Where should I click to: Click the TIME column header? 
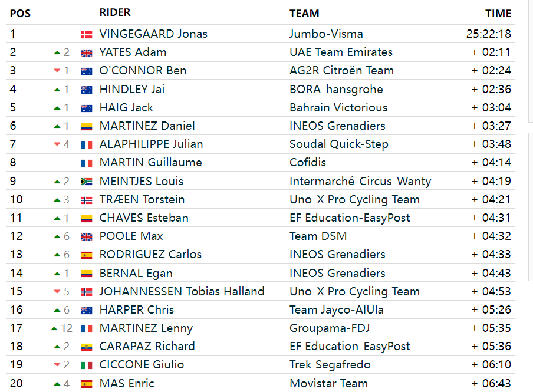(x=498, y=13)
